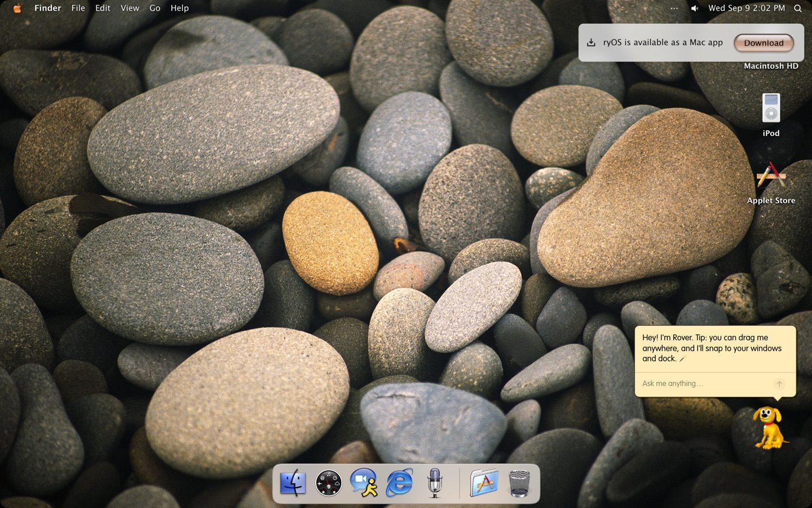The image size is (812, 508).
Task: Click the ryOS Mac app notice text
Action: (x=663, y=42)
